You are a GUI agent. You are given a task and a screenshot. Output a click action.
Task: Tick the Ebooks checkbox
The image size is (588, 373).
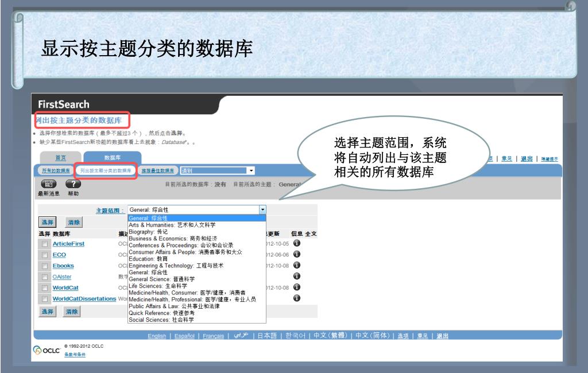pyautogui.click(x=45, y=266)
